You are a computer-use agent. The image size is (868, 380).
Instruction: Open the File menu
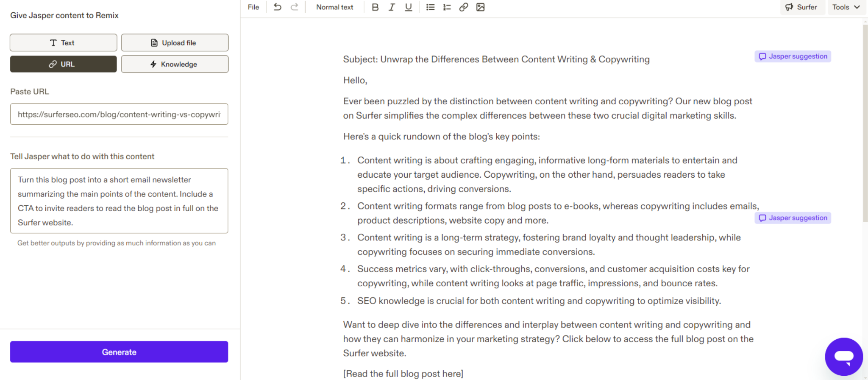253,7
